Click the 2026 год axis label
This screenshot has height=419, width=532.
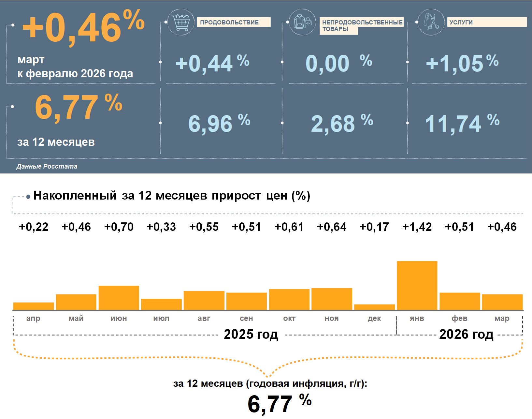pyautogui.click(x=466, y=334)
